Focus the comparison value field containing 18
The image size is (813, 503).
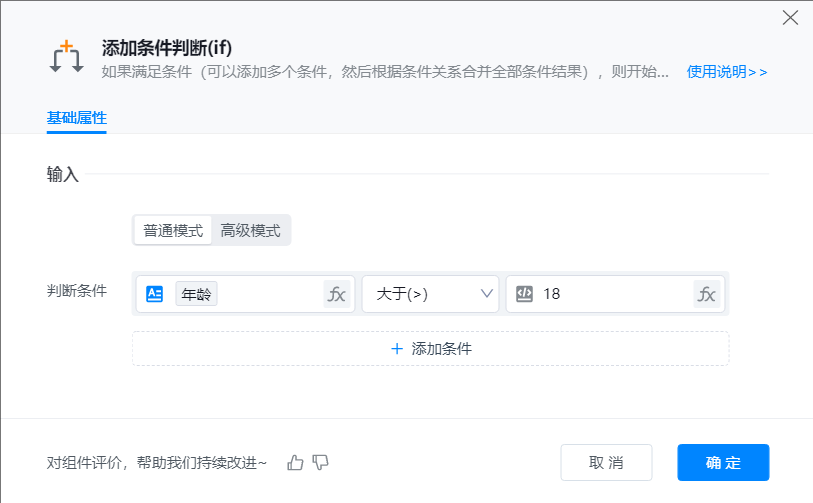pyautogui.click(x=615, y=294)
